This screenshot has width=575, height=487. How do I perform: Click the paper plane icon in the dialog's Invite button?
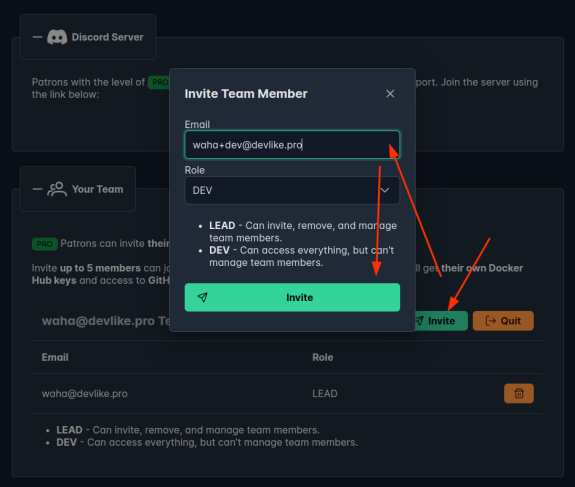click(203, 297)
